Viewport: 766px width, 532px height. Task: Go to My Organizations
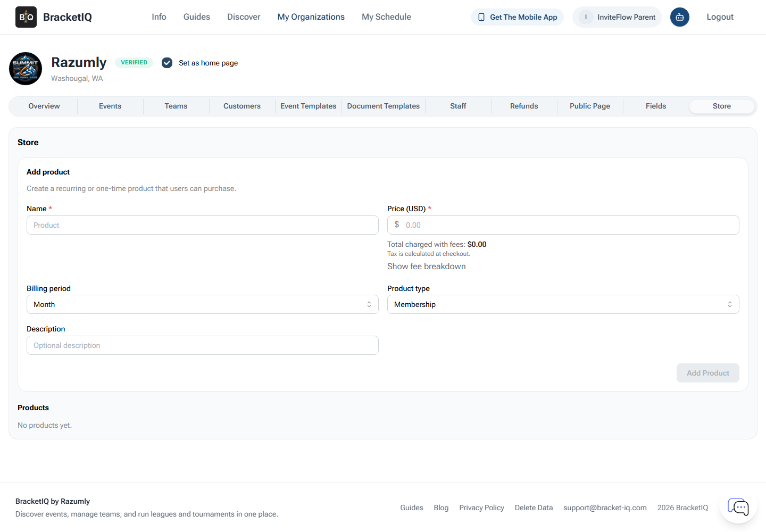pos(311,17)
